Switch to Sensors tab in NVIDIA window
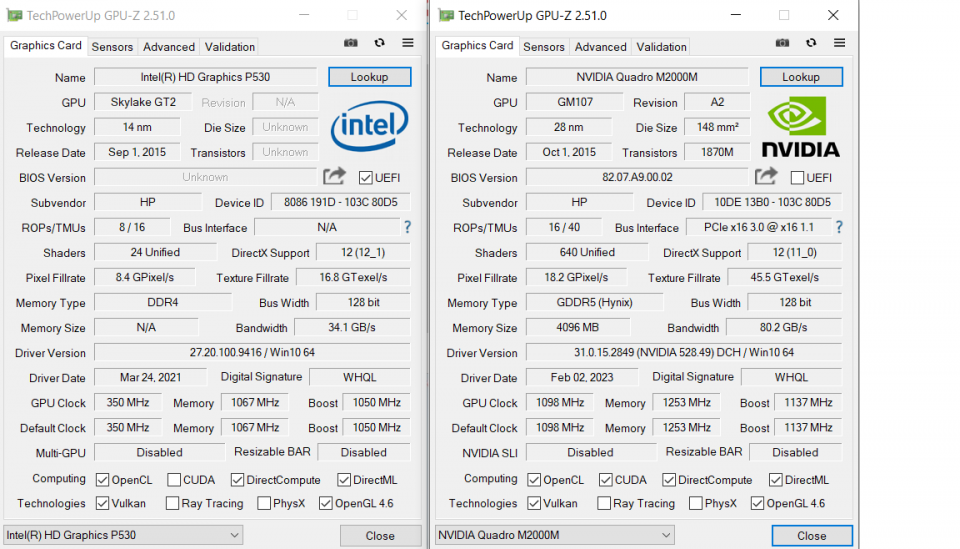This screenshot has height=549, width=960. (544, 47)
